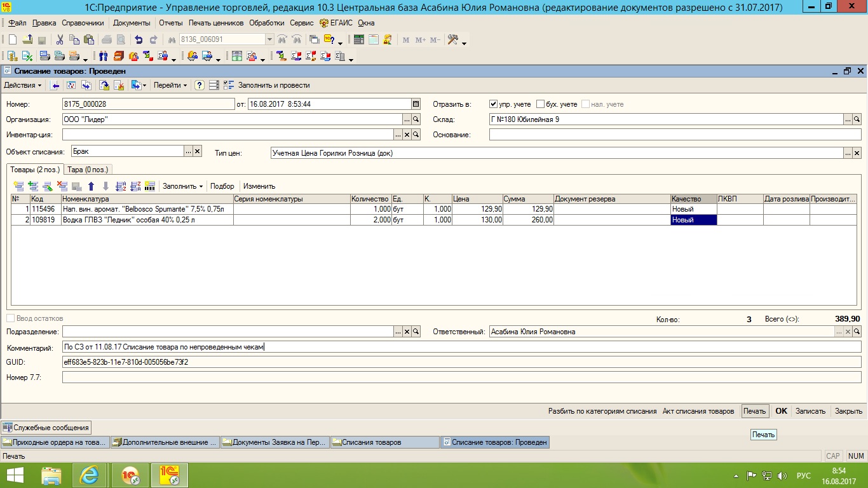Image resolution: width=868 pixels, height=488 pixels.
Task: Open the date picker calendar next to the date field
Action: click(x=416, y=104)
